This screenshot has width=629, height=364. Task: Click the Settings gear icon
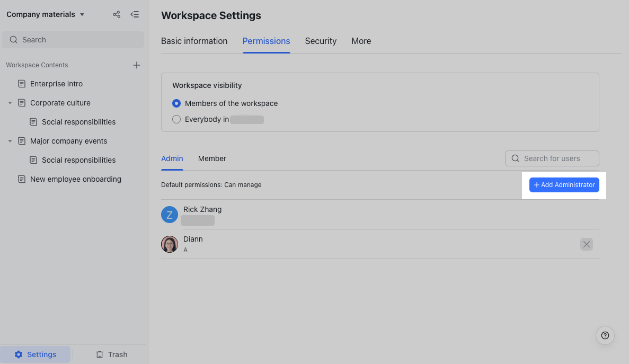pyautogui.click(x=20, y=354)
